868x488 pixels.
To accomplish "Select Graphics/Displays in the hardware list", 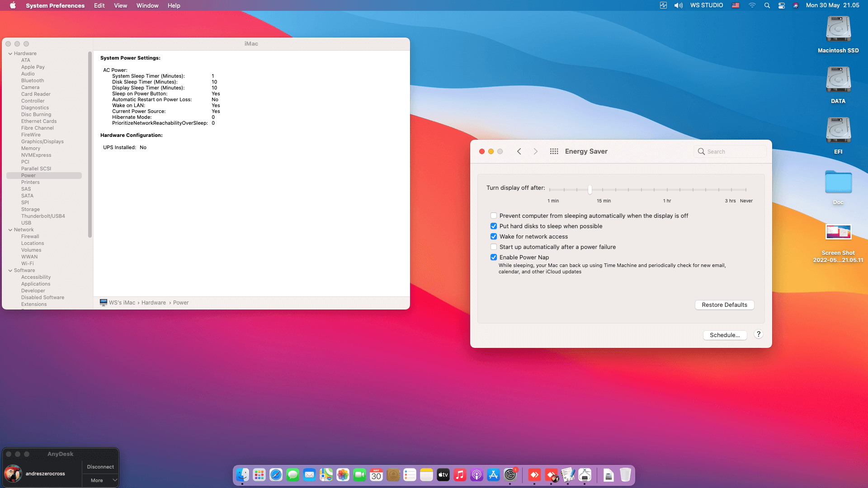I will tap(42, 142).
